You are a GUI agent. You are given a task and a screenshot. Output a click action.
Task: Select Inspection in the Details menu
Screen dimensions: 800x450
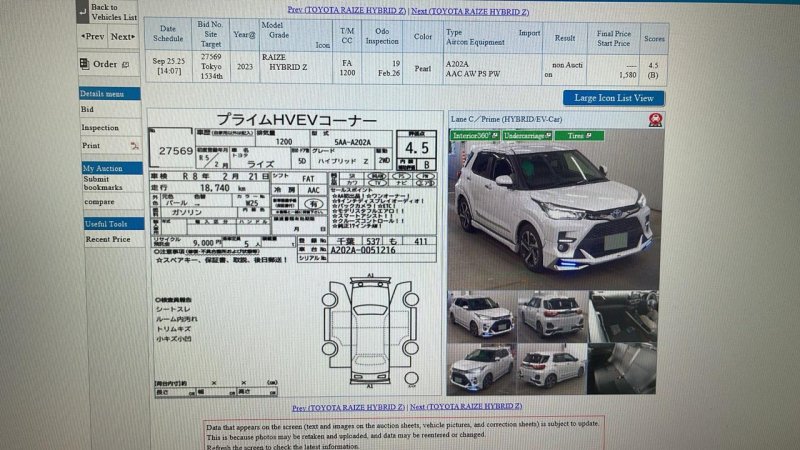tap(100, 128)
